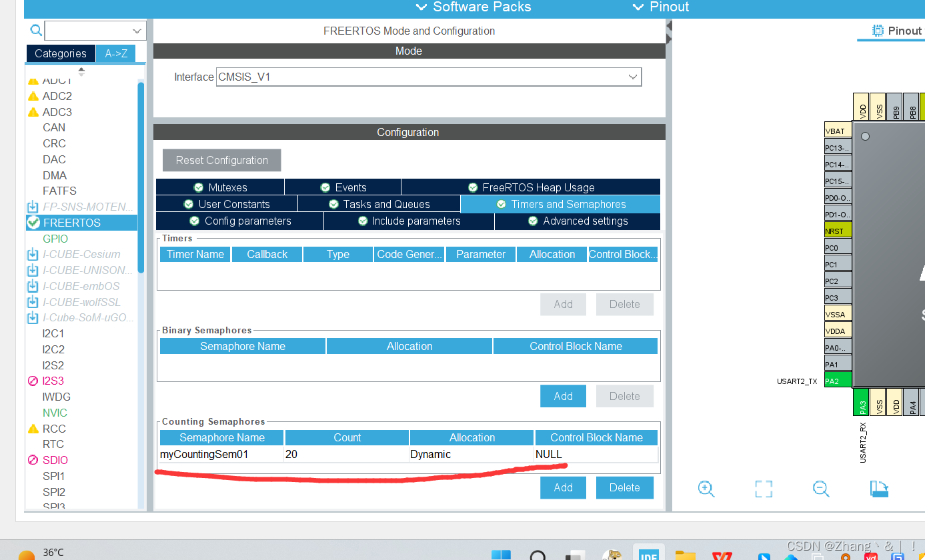Select GPIO in the list
Viewport: 925px width, 560px height.
point(55,239)
